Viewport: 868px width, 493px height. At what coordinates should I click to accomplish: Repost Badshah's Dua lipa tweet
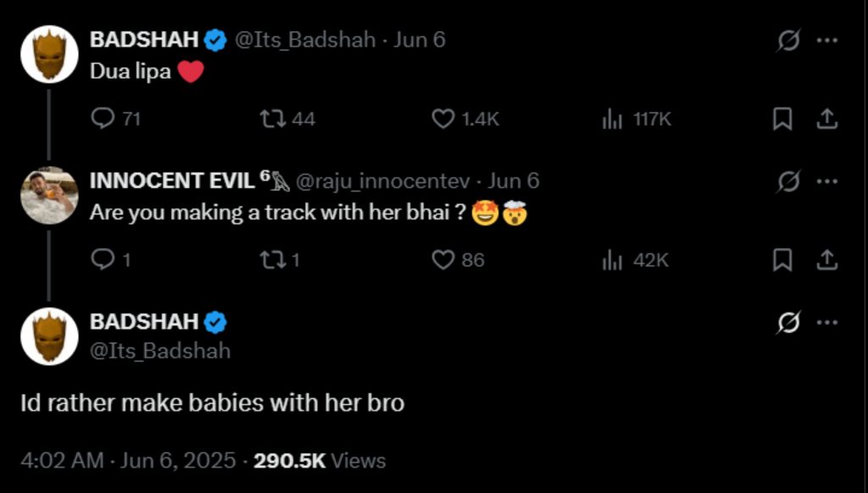pos(273,119)
